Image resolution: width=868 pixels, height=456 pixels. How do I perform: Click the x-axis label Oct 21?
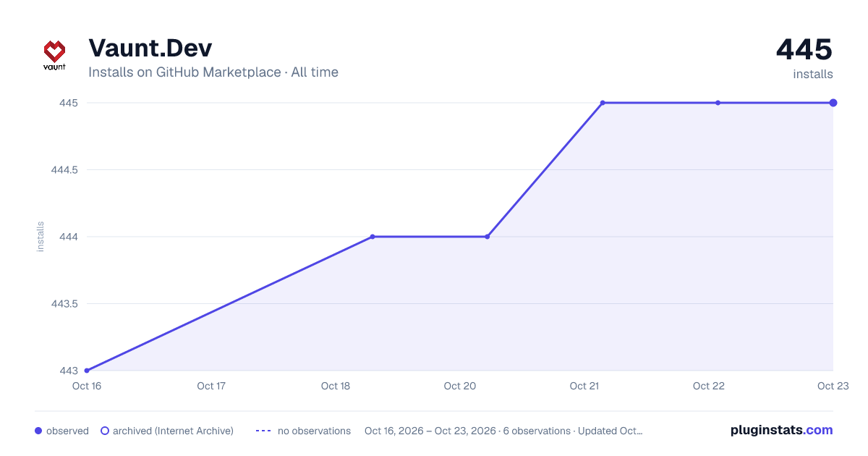(584, 386)
